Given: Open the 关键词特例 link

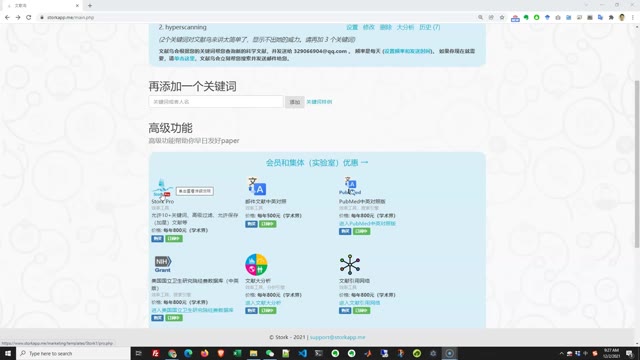Looking at the screenshot, I should click(319, 102).
